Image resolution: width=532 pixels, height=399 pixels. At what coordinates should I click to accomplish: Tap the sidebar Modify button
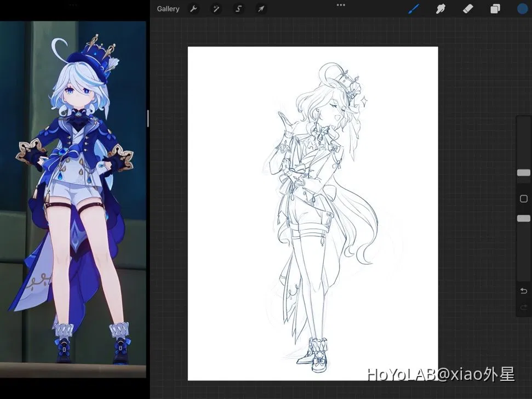(x=523, y=198)
